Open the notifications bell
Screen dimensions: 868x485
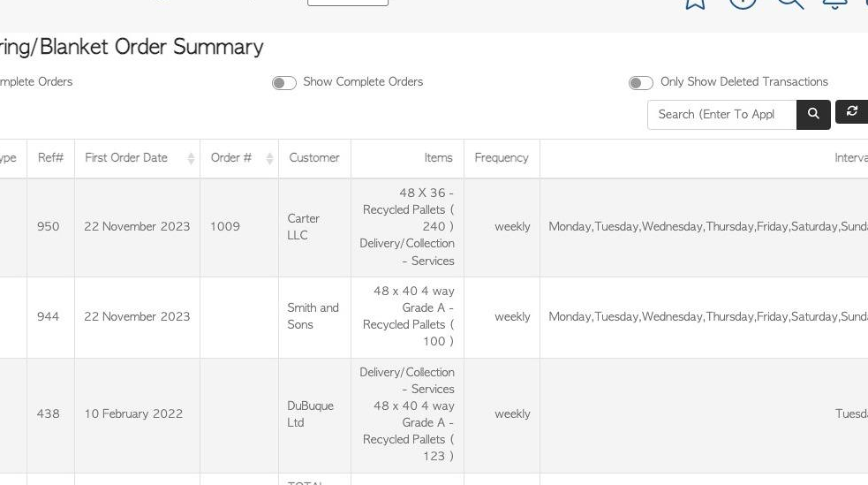pyautogui.click(x=834, y=4)
